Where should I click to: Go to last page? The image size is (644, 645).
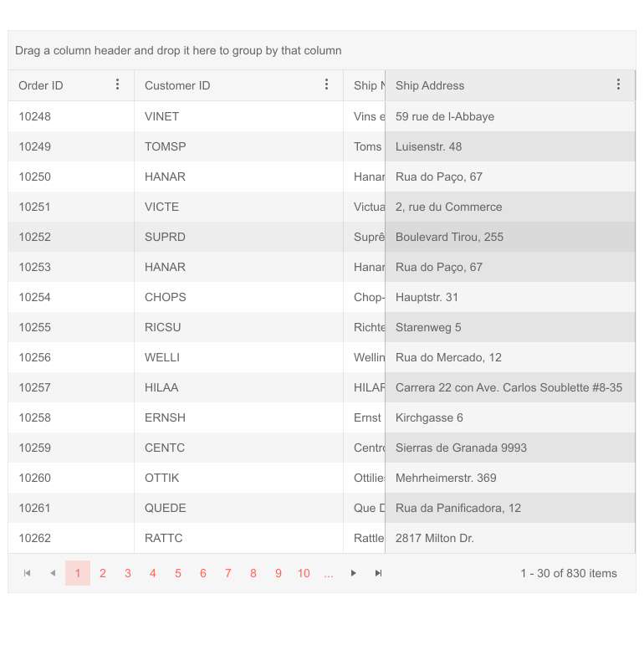click(379, 573)
